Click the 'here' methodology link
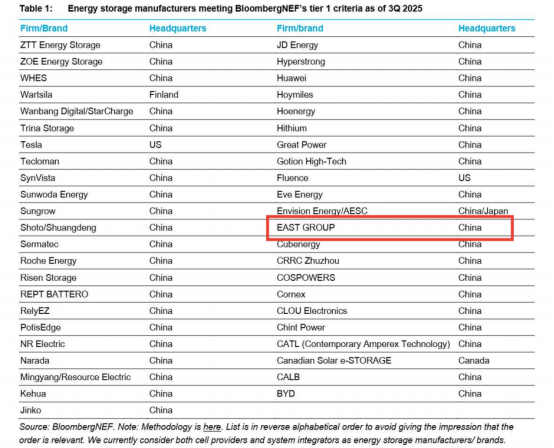Image resolution: width=554 pixels, height=448 pixels. [212, 427]
